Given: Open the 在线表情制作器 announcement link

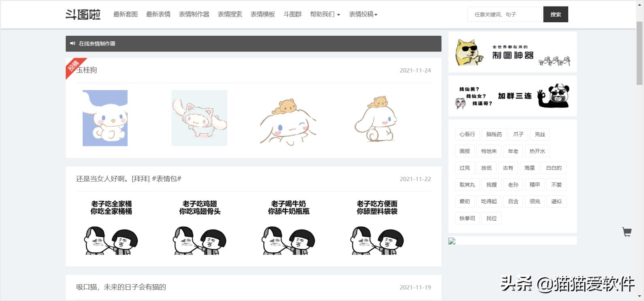Looking at the screenshot, I should coord(97,43).
